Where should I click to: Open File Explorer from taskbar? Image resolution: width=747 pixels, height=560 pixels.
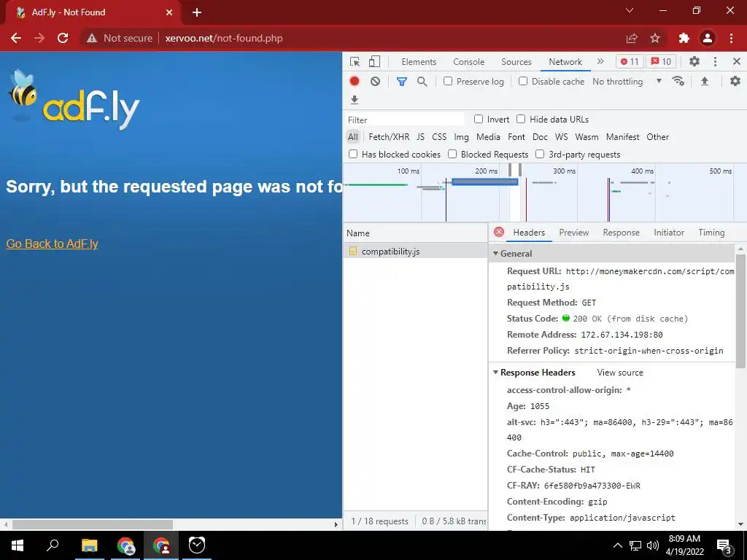pos(89,545)
